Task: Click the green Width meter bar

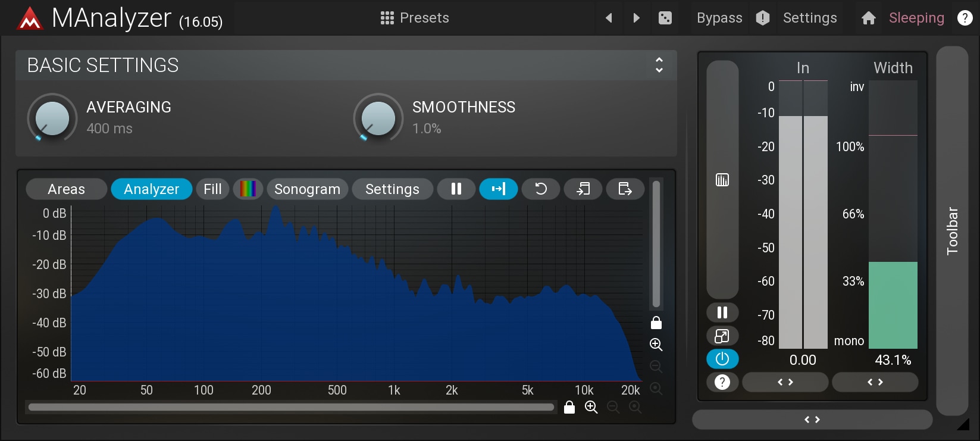Action: click(893, 305)
